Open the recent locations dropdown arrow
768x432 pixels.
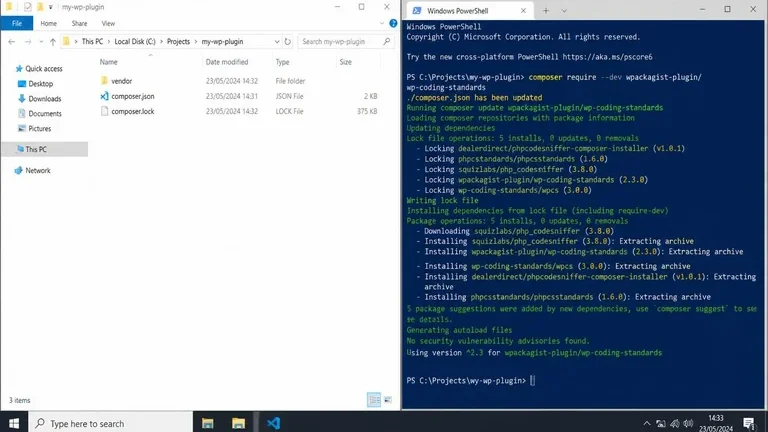pyautogui.click(x=41, y=42)
